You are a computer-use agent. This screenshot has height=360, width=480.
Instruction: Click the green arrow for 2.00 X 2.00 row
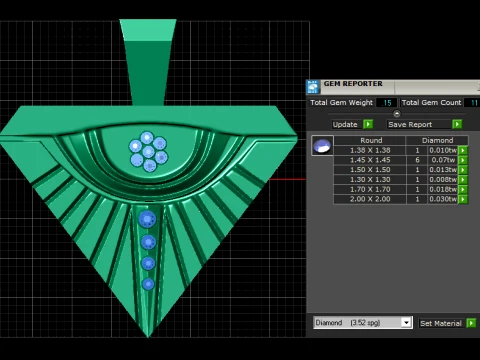tap(463, 199)
